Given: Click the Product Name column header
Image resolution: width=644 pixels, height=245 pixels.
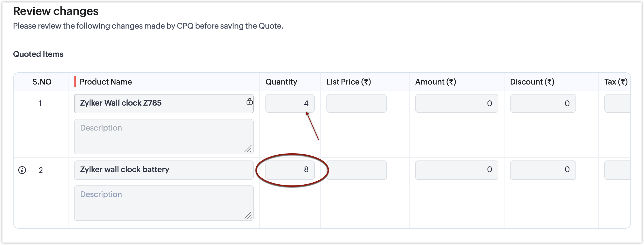Looking at the screenshot, I should point(106,82).
